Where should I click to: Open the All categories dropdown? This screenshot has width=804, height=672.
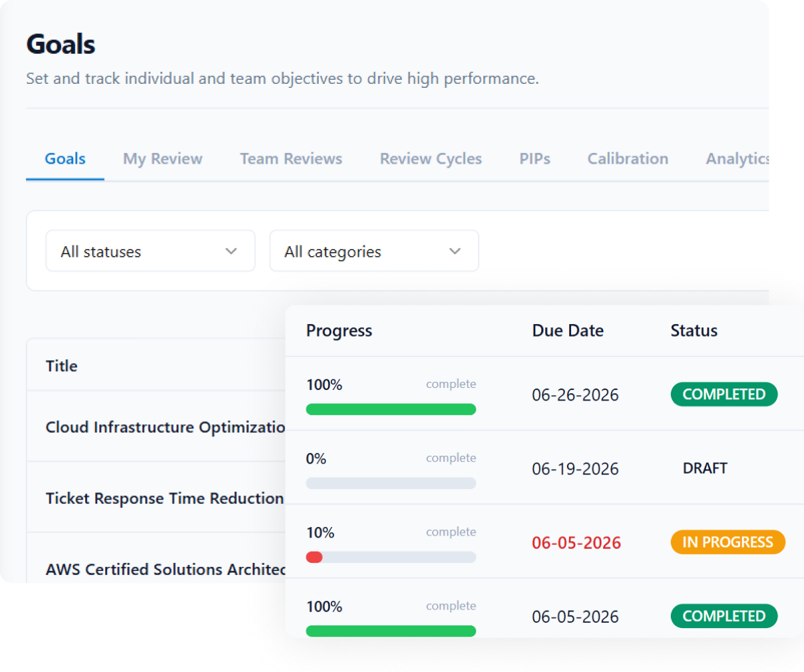(x=374, y=251)
